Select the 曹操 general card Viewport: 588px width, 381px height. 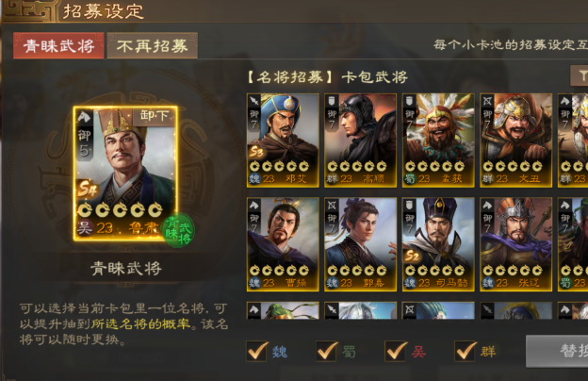tap(283, 244)
